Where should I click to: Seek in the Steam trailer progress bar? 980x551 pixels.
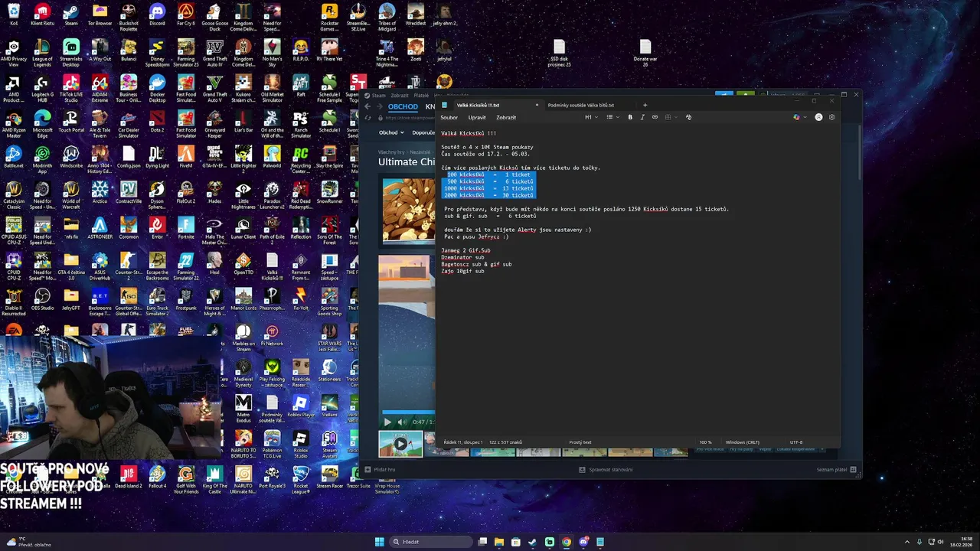click(x=408, y=413)
